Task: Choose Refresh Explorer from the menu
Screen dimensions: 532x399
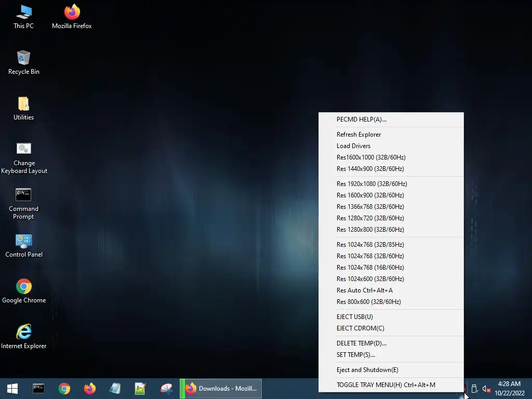Action: click(x=391, y=135)
